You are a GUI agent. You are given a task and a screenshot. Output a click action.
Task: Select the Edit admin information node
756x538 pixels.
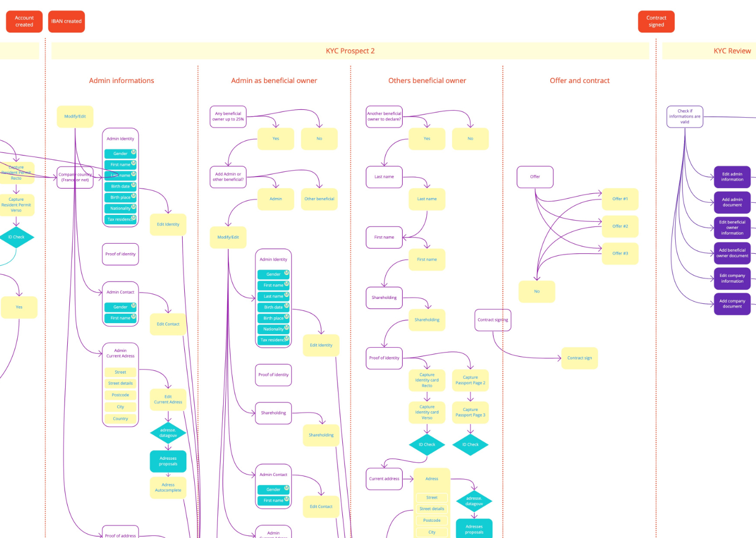732,177
